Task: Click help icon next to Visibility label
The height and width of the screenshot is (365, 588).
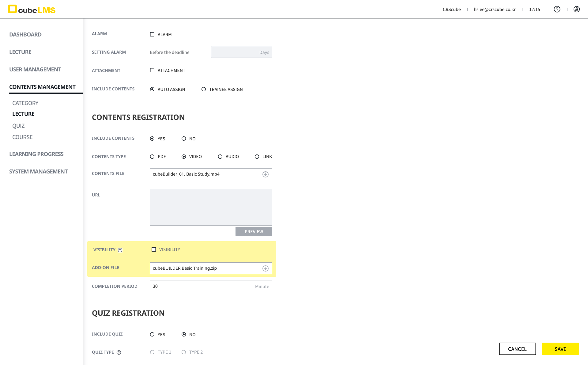Action: pos(120,250)
